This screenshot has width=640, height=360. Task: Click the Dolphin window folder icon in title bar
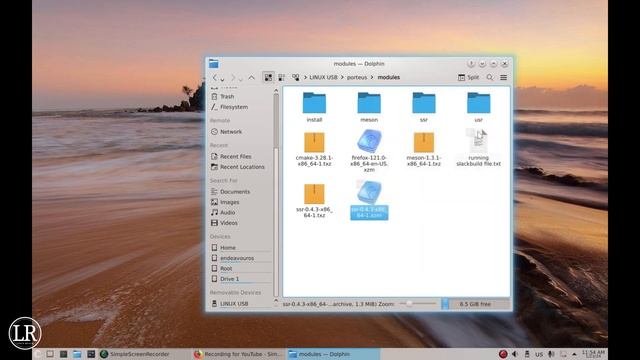pos(213,64)
